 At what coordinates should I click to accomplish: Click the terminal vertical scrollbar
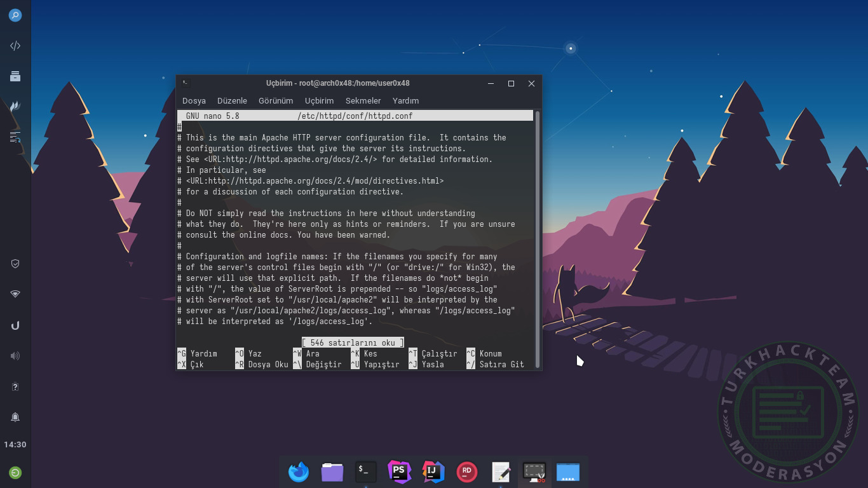[x=538, y=239]
